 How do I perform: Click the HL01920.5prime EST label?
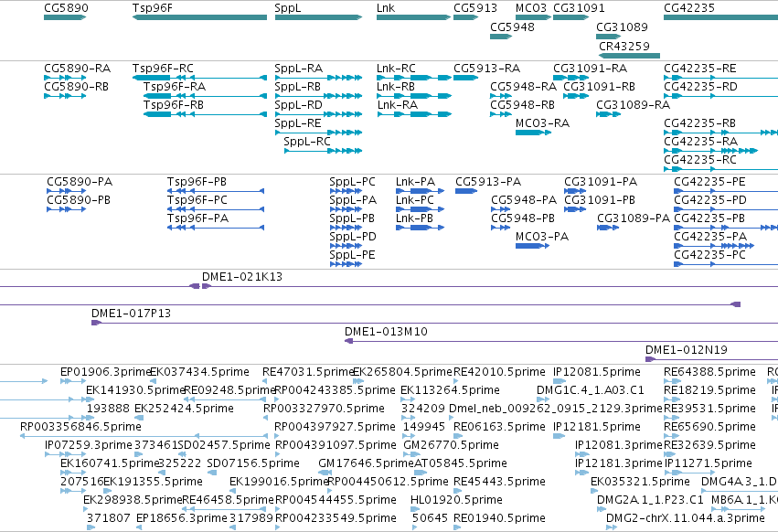tap(456, 500)
